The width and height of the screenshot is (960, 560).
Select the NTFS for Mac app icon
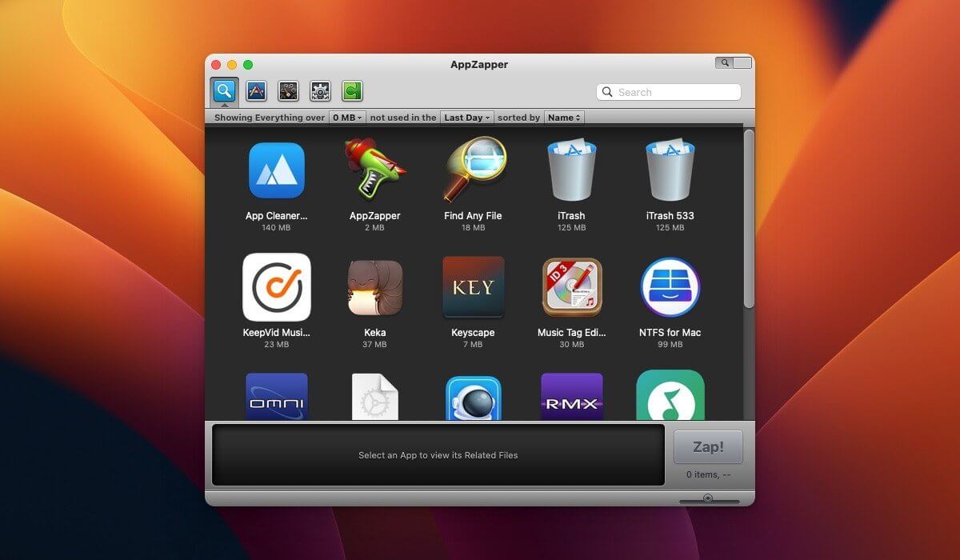click(670, 286)
